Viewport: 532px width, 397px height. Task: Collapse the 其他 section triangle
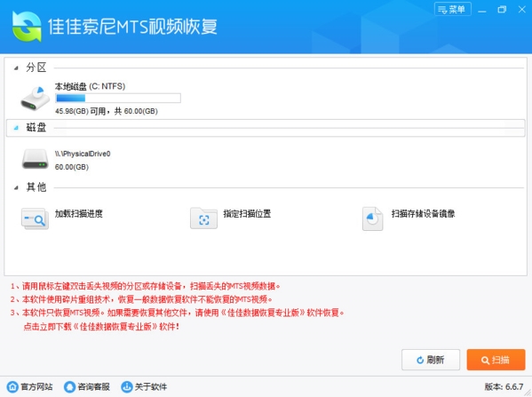(16, 187)
